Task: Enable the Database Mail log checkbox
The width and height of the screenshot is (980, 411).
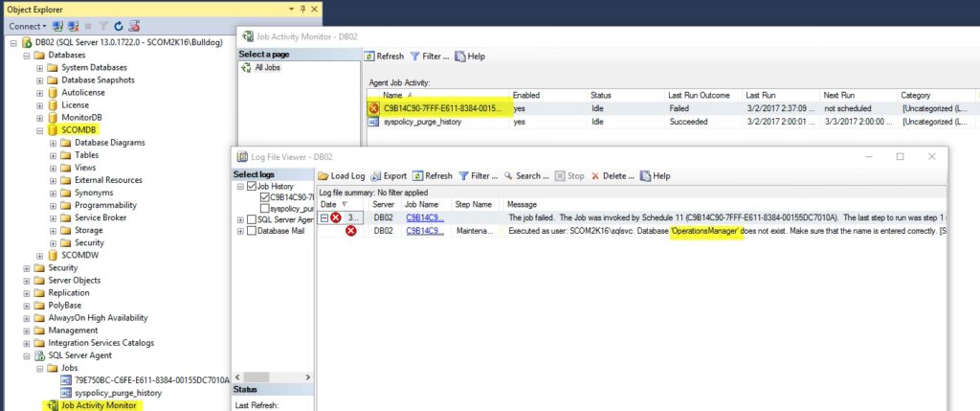Action: pos(250,231)
